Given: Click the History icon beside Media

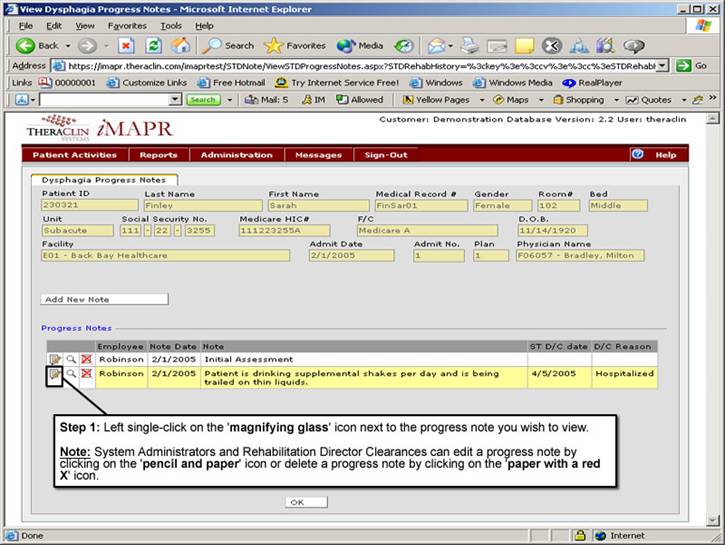Looking at the screenshot, I should [x=403, y=45].
